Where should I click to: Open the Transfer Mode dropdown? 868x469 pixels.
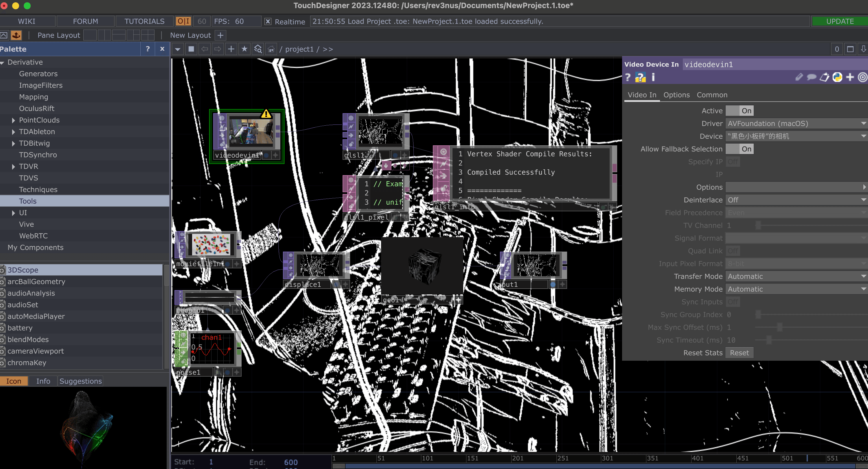797,276
